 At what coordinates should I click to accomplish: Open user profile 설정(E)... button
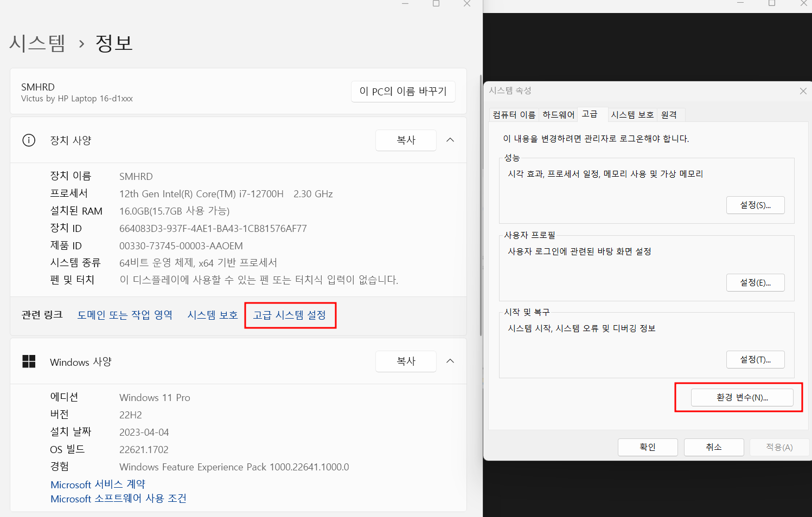tap(755, 282)
